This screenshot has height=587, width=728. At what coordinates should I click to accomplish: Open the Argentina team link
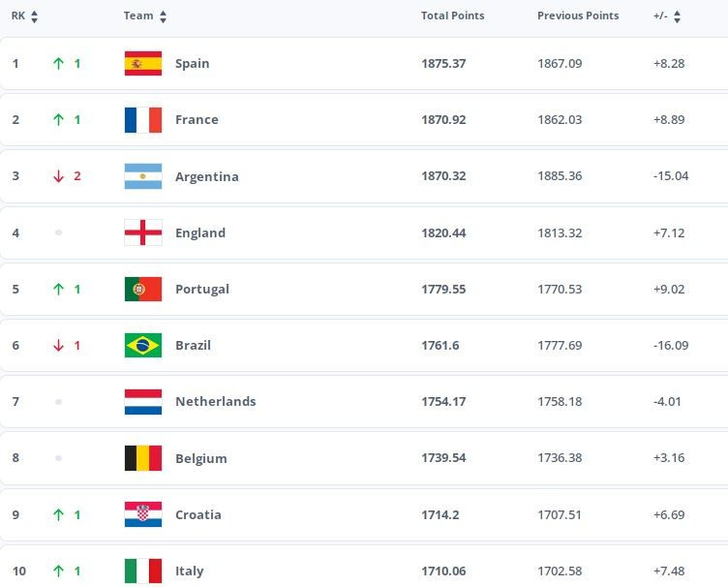point(207,176)
